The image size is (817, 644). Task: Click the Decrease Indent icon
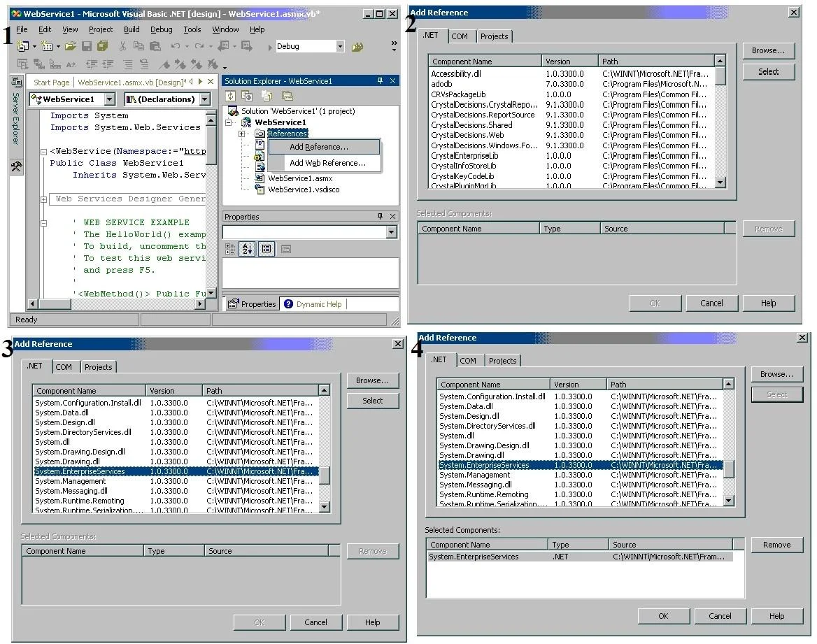(92, 64)
